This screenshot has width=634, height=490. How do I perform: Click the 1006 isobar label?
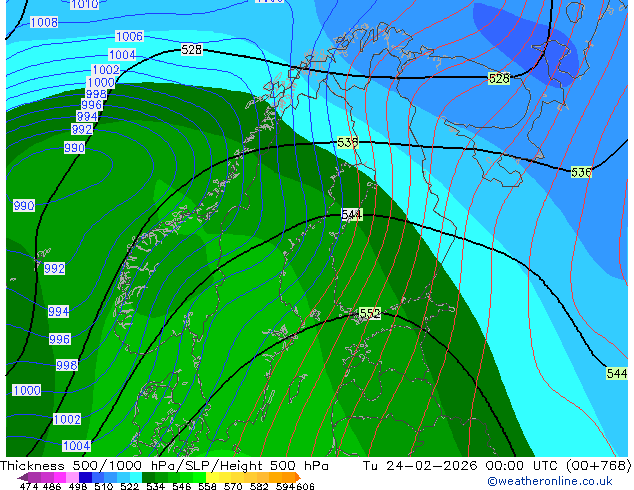[x=129, y=36]
